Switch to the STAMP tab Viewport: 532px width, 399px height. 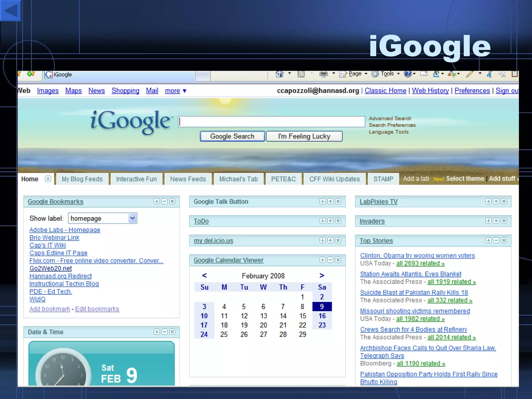click(383, 179)
